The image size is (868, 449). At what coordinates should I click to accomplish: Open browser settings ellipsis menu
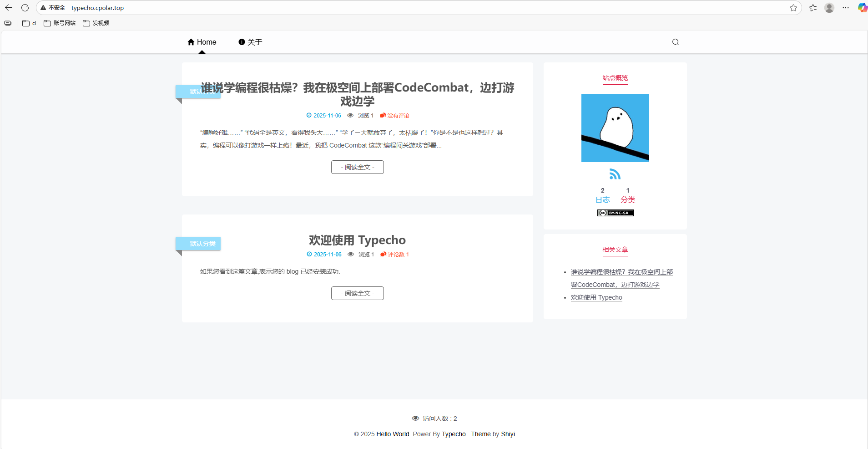click(x=846, y=8)
